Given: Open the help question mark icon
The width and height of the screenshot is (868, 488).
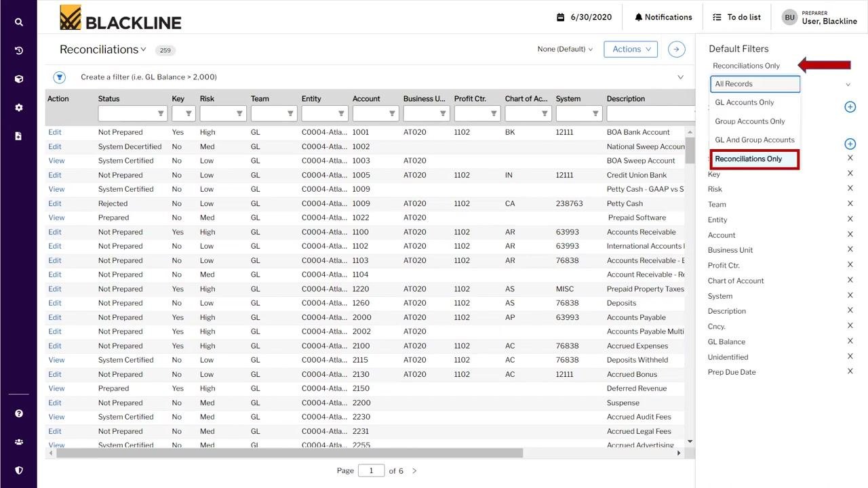Looking at the screenshot, I should [19, 413].
